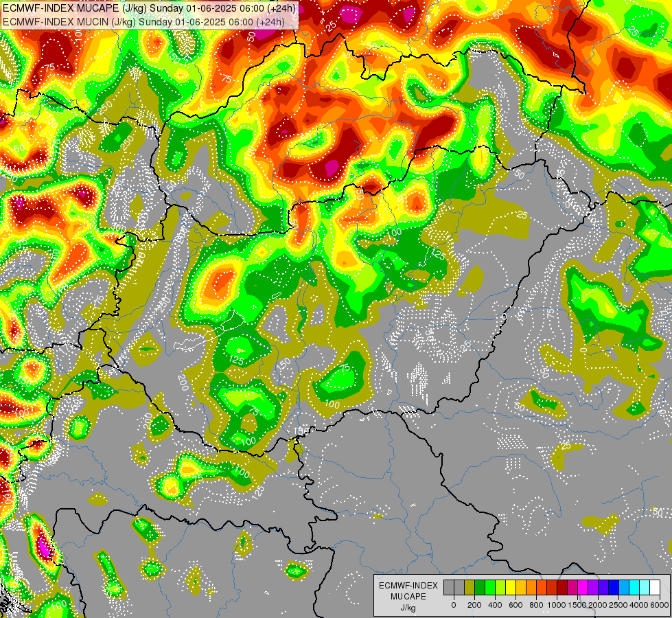Pick the pale cyan swatch after 4000
The width and height of the screenshot is (672, 618).
point(645,587)
